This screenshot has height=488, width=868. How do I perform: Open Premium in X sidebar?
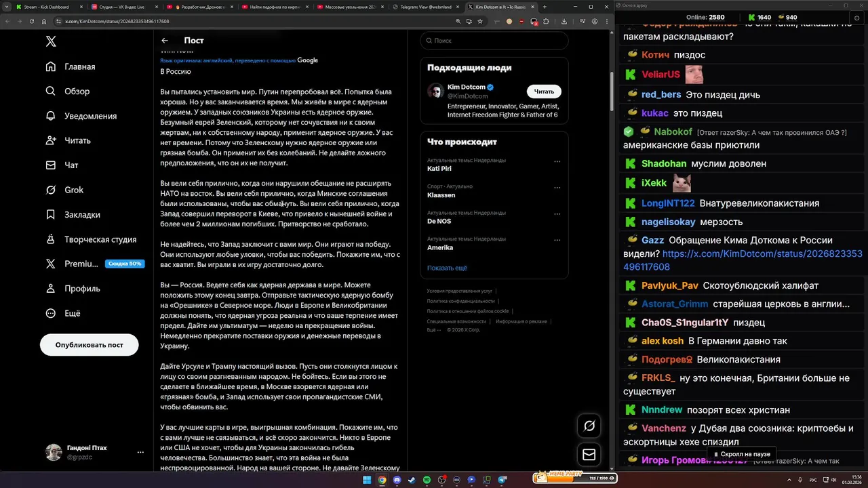click(x=72, y=264)
